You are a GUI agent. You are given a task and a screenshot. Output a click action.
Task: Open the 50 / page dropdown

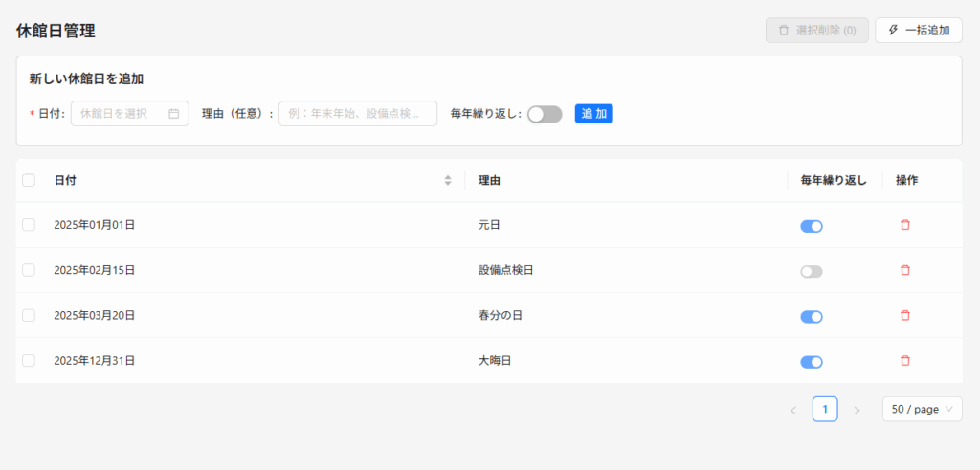tap(922, 410)
